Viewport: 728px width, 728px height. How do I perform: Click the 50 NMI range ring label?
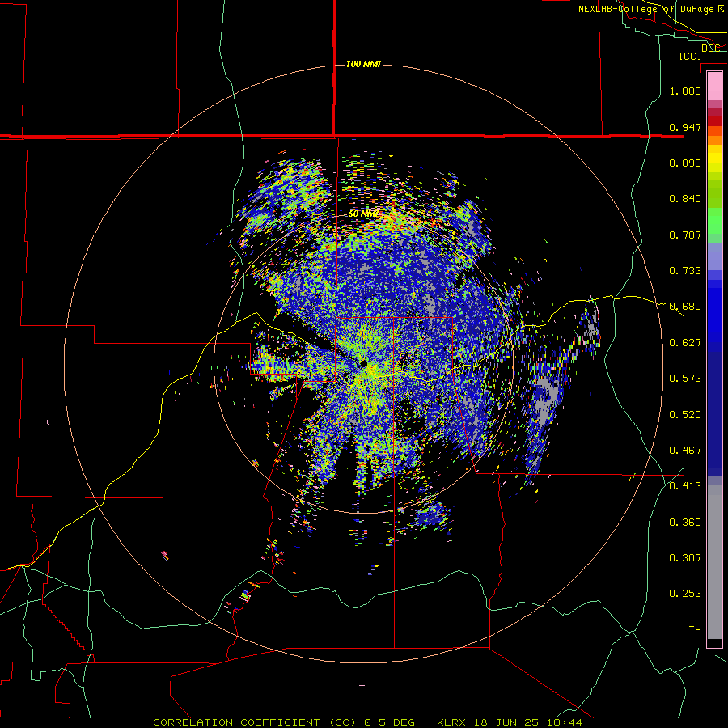(364, 214)
